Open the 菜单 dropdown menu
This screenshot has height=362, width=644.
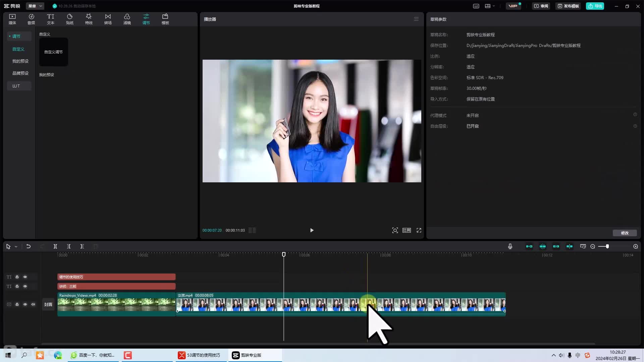pos(35,6)
